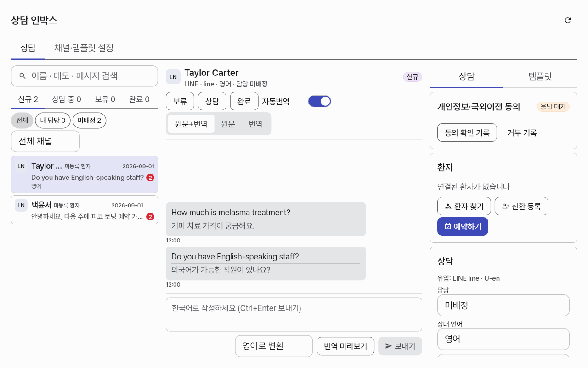588x368 pixels.
Task: Open the 보류 0 status tab
Action: click(x=105, y=99)
